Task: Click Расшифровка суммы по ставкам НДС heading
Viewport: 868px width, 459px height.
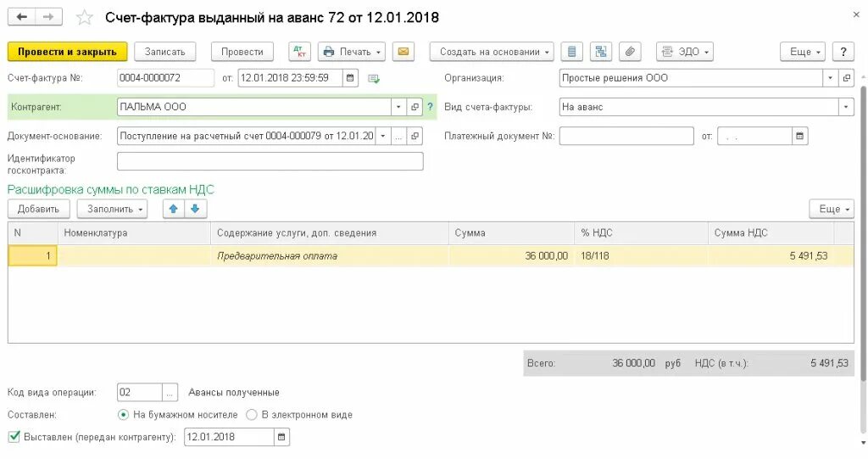Action: coord(111,189)
